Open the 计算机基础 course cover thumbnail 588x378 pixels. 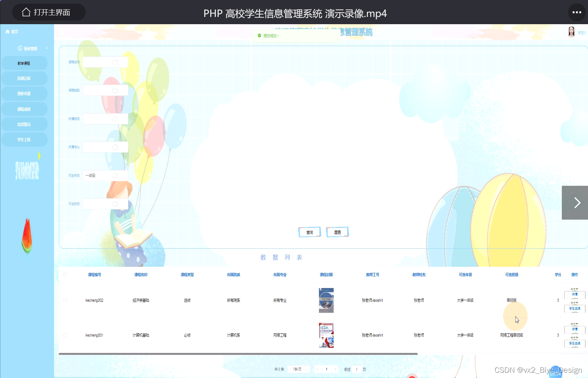[326, 335]
